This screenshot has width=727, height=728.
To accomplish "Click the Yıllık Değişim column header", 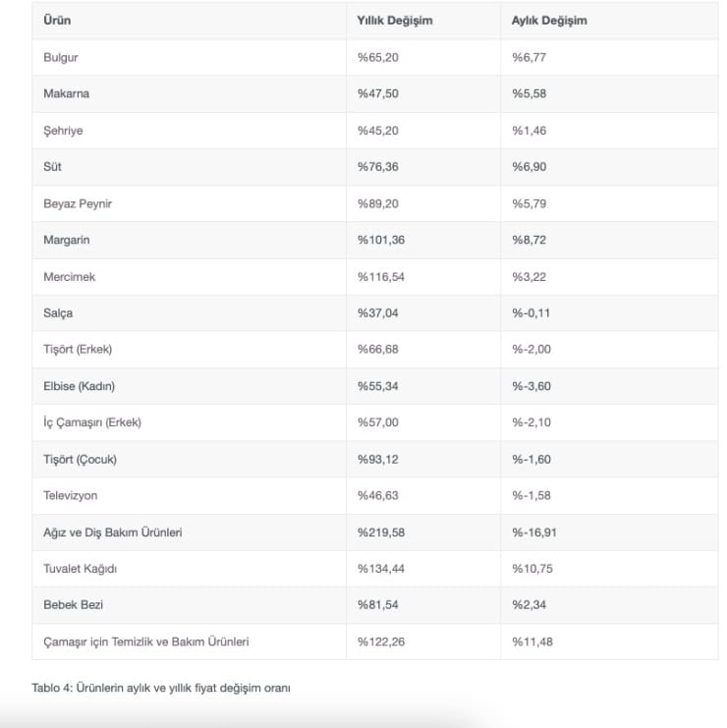I will [x=395, y=21].
